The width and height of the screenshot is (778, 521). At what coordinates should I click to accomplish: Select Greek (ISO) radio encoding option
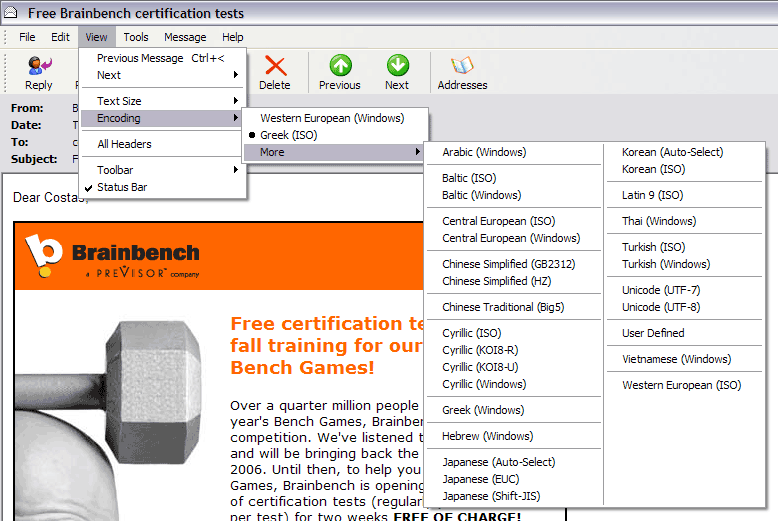335,135
